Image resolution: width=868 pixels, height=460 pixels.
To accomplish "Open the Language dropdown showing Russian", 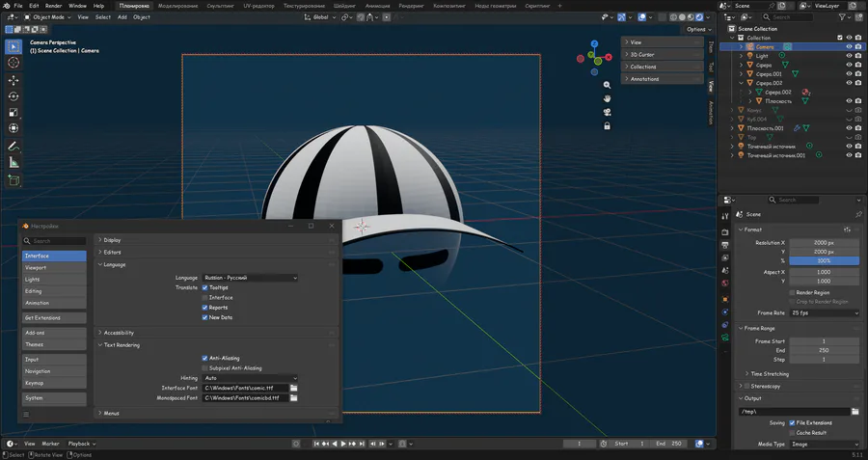I will coord(250,278).
